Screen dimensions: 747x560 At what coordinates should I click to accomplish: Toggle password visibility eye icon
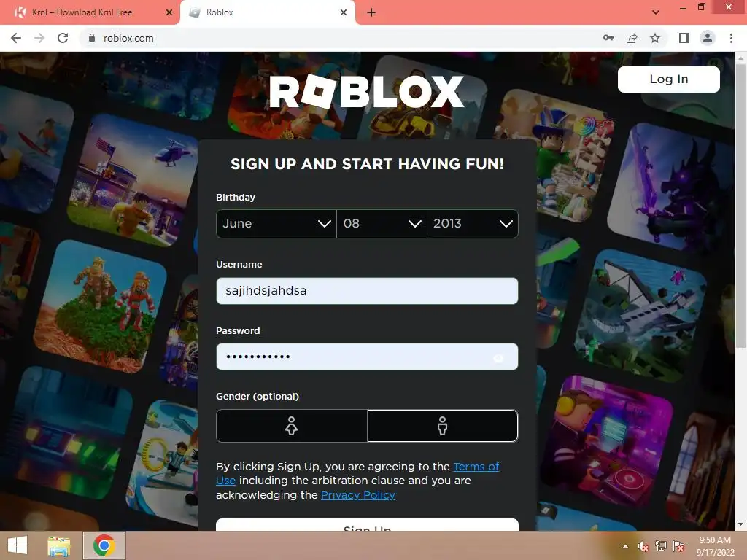[498, 357]
